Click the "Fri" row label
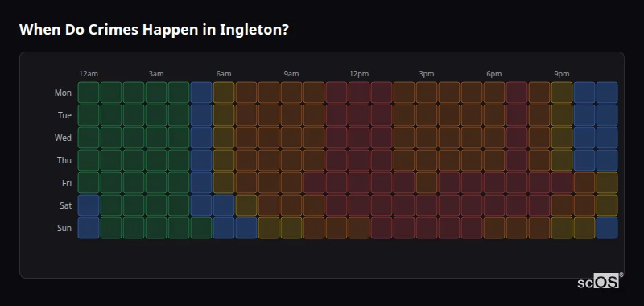644x306 pixels. pyautogui.click(x=67, y=183)
